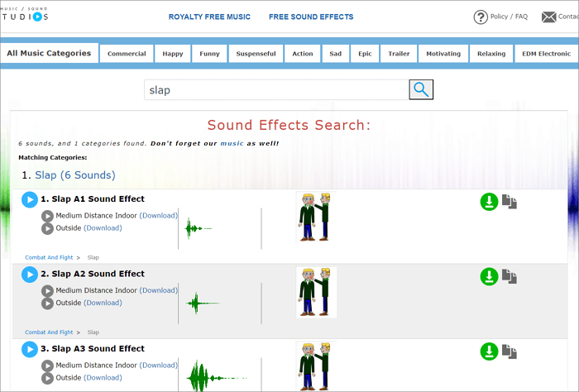Viewport: 579px width, 392px height.
Task: Copy icon beside Slap A3 download
Action: tap(510, 351)
